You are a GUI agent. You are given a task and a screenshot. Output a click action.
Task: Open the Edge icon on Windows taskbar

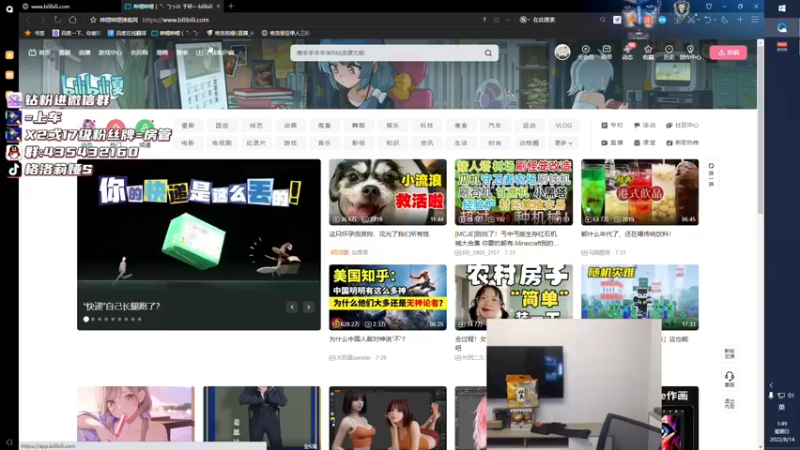[x=782, y=28]
